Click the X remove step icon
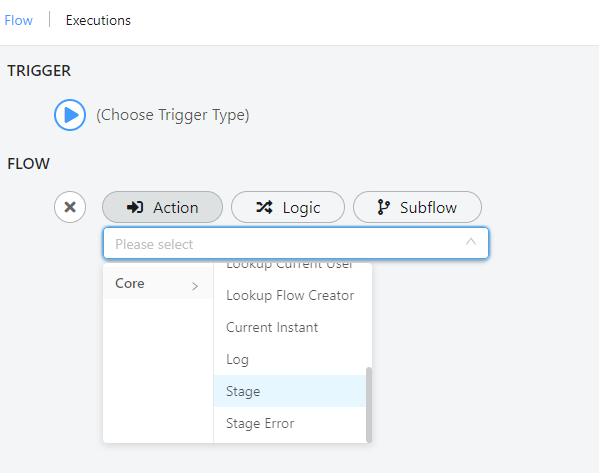The height and width of the screenshot is (473, 599). [70, 207]
